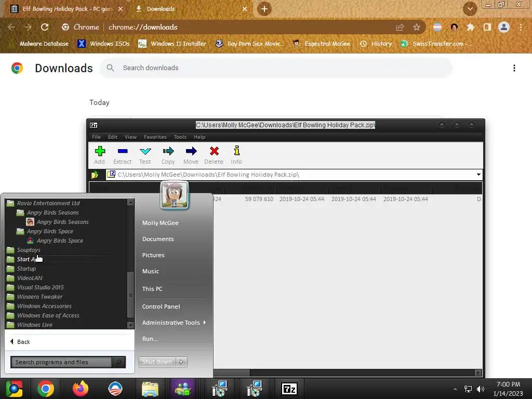Click Run... in start menu
This screenshot has width=532, height=399.
[x=150, y=339]
